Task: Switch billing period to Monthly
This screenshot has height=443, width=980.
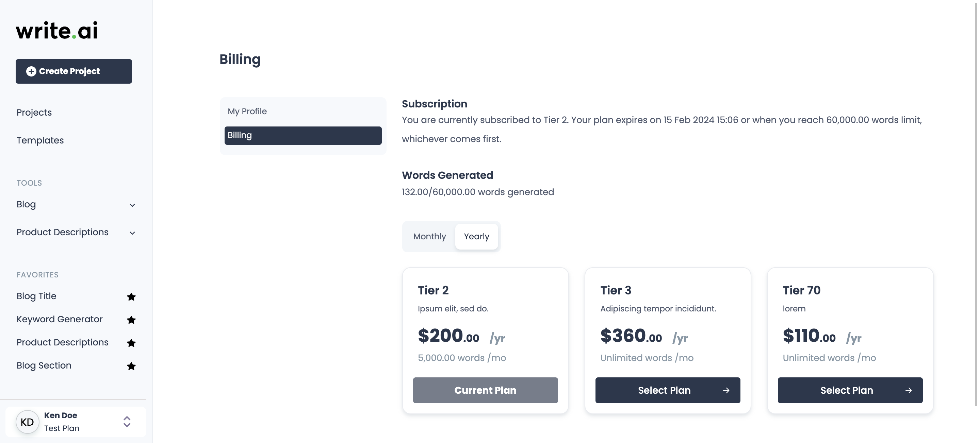Action: (x=429, y=236)
